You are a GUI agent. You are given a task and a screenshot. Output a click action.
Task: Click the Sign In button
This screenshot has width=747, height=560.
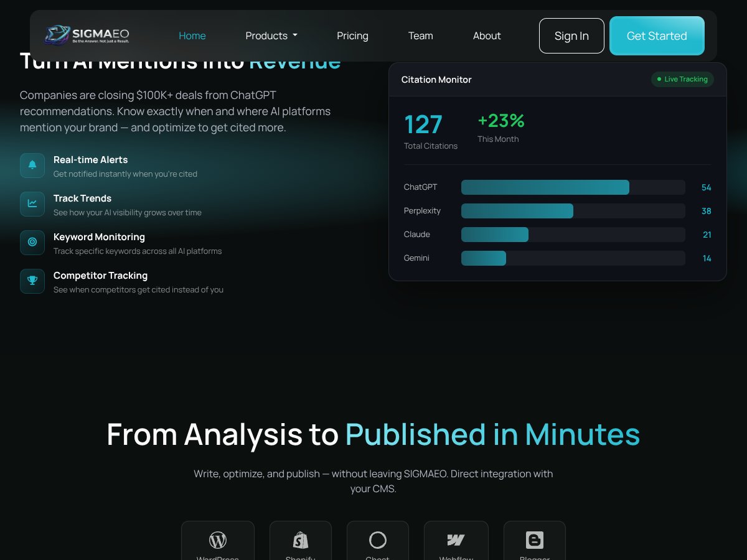coord(571,36)
